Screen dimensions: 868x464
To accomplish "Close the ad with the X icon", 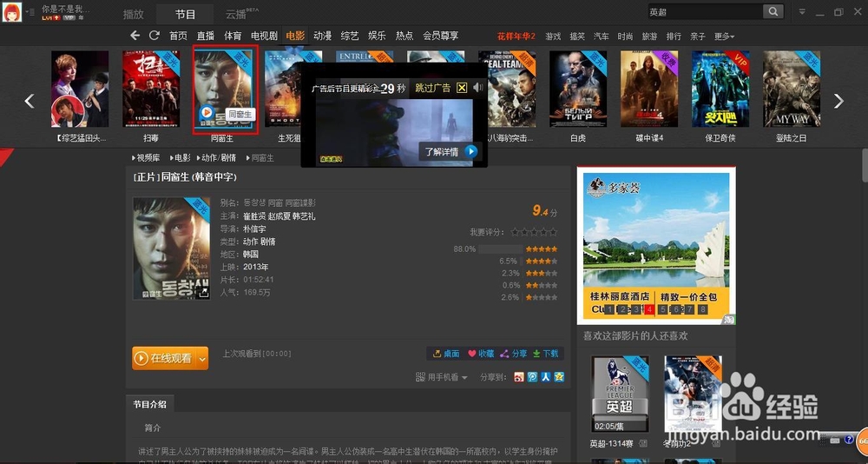I will click(462, 88).
